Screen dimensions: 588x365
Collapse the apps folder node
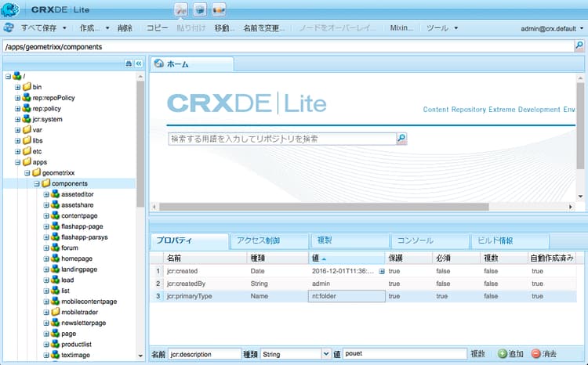click(x=17, y=162)
